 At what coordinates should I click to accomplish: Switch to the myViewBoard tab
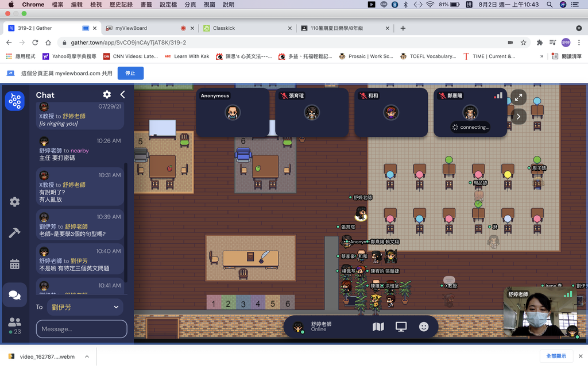(131, 28)
